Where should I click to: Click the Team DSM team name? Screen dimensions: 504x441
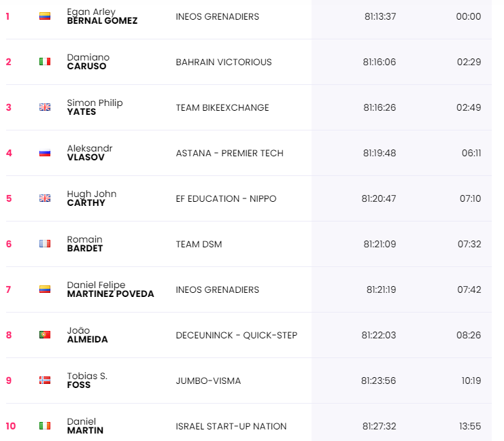point(199,244)
